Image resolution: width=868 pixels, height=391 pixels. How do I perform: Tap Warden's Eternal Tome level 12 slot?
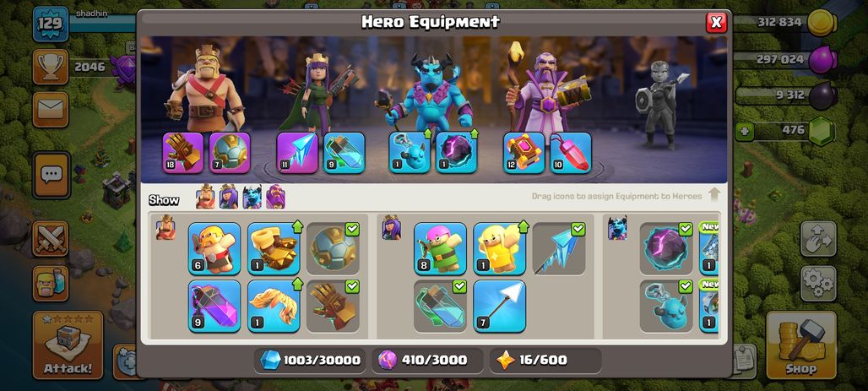pyautogui.click(x=524, y=153)
